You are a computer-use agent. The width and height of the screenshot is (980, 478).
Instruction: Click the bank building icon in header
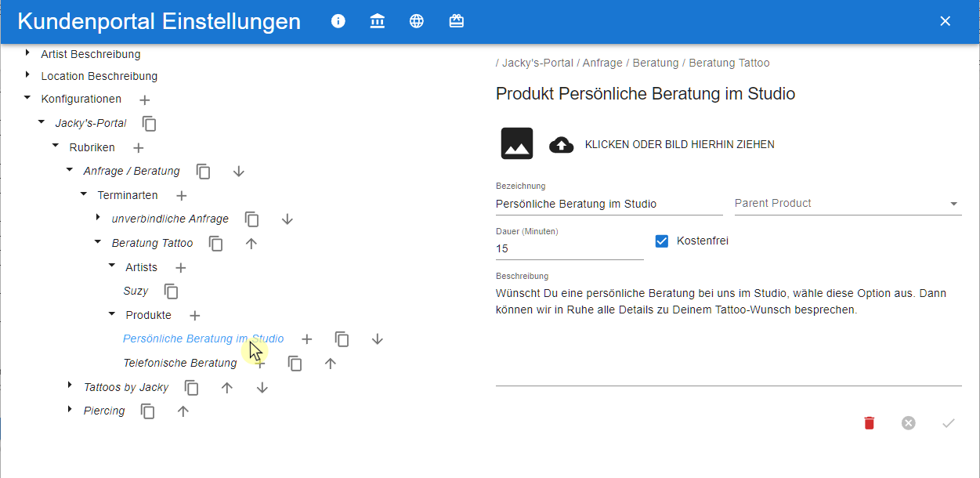(x=378, y=21)
